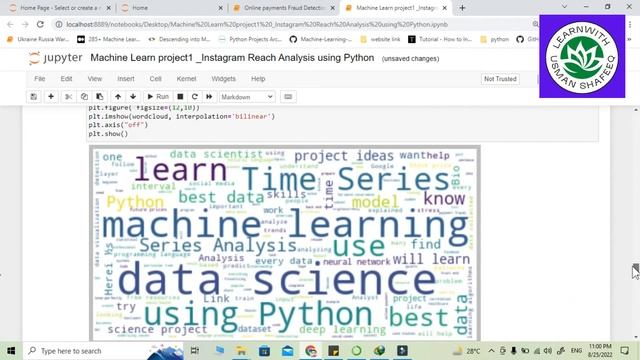Viewport: 640px width, 360px height.
Task: Open the tab search chevron
Action: click(x=564, y=7)
